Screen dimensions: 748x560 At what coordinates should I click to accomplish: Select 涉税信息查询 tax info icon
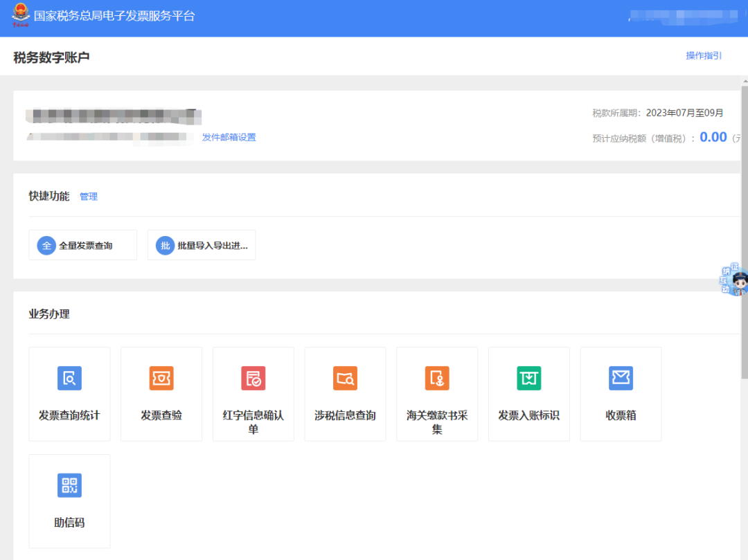coord(345,379)
